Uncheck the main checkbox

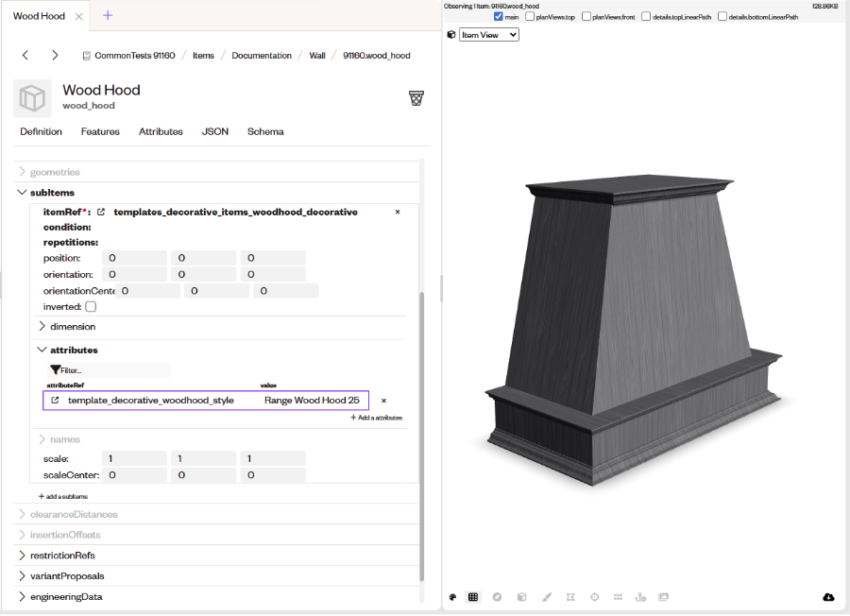click(498, 17)
